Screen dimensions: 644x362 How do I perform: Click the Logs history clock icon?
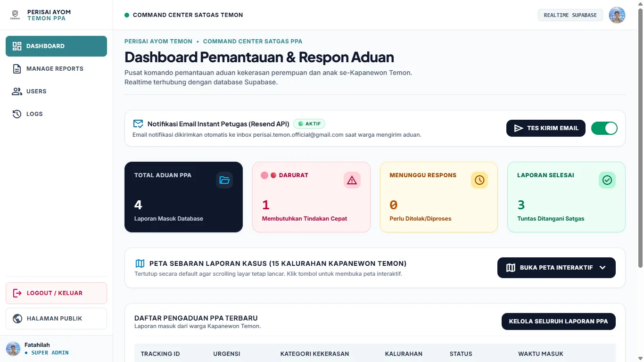[17, 114]
